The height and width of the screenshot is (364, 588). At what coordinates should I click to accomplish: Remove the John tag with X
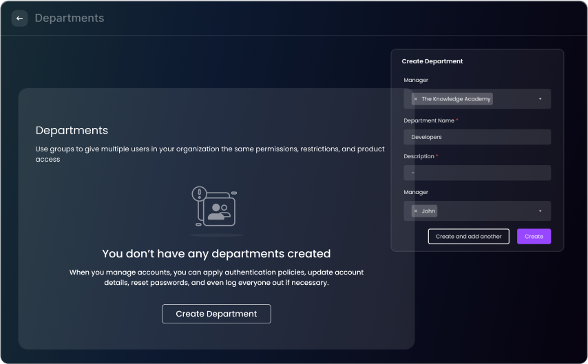pos(415,211)
